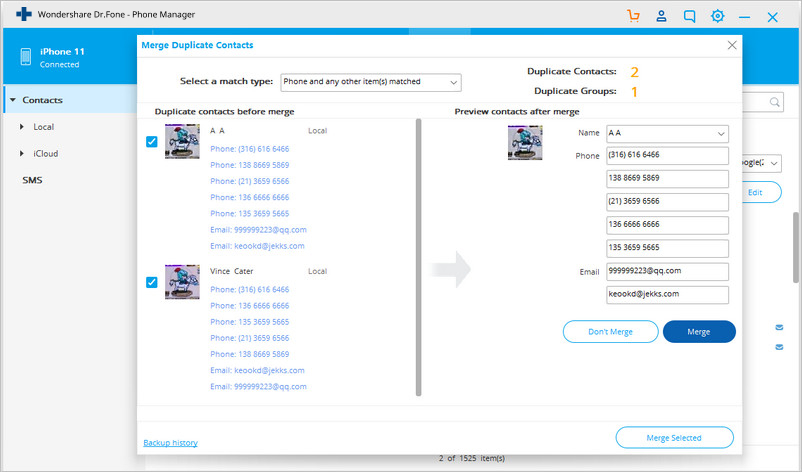Screen dimensions: 802x472
Task: Click the 135 3659 5665 phone field
Action: pyautogui.click(x=667, y=248)
